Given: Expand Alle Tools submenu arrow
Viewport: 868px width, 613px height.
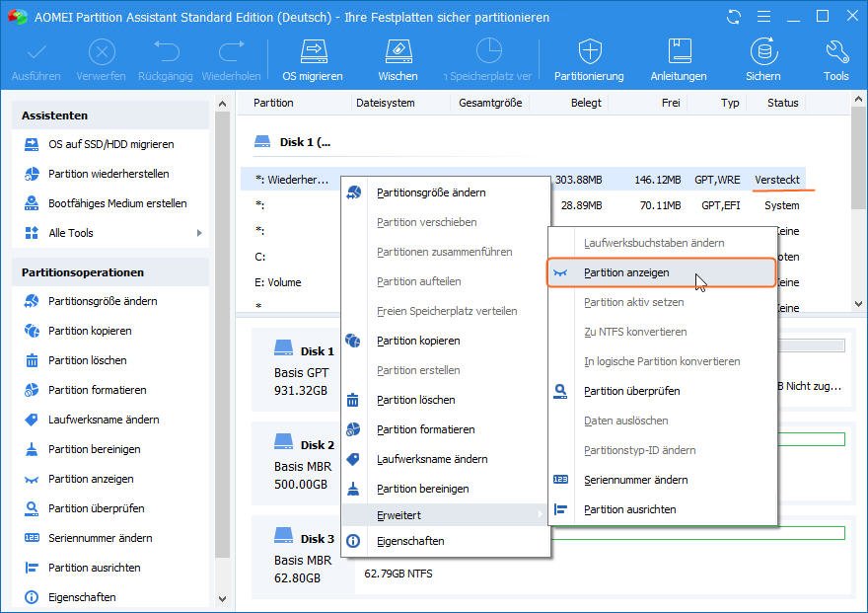Looking at the screenshot, I should point(199,233).
